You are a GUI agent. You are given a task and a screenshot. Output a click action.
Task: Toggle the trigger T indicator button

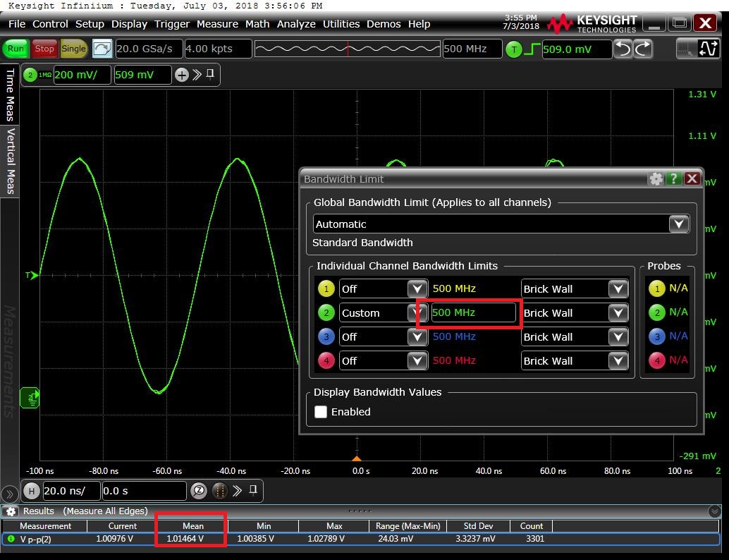pos(514,49)
